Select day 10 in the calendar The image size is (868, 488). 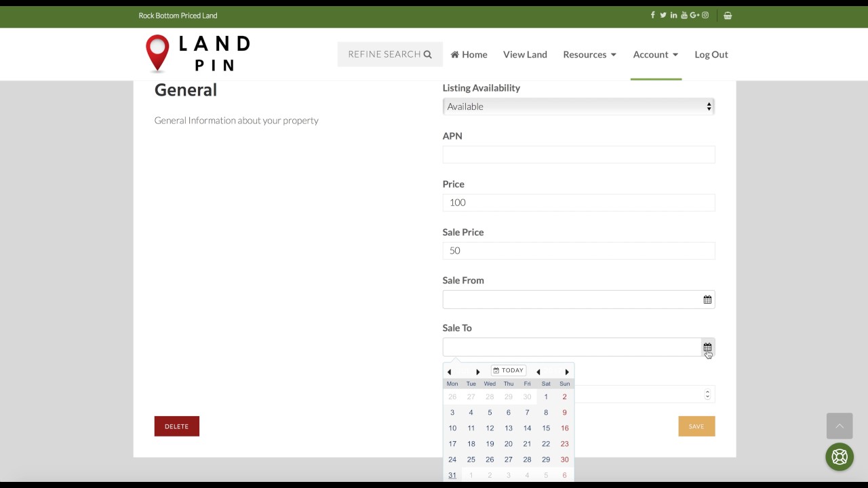(x=452, y=428)
